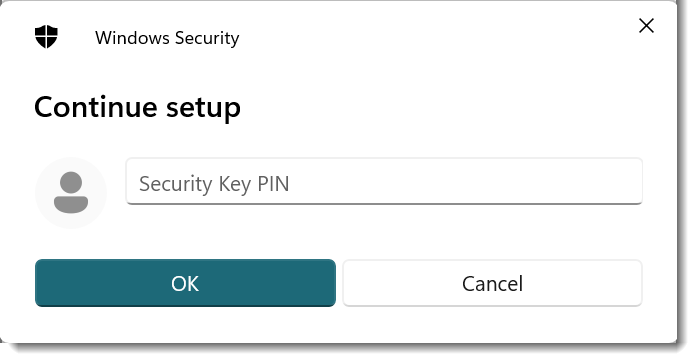Click the white Cancel button
Screen dimensions: 696x362
492,283
